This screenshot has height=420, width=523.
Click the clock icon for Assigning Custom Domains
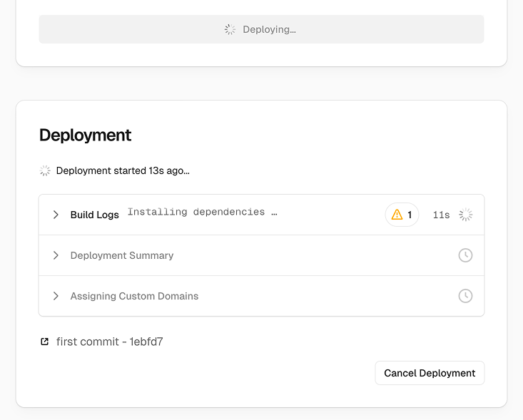click(465, 296)
